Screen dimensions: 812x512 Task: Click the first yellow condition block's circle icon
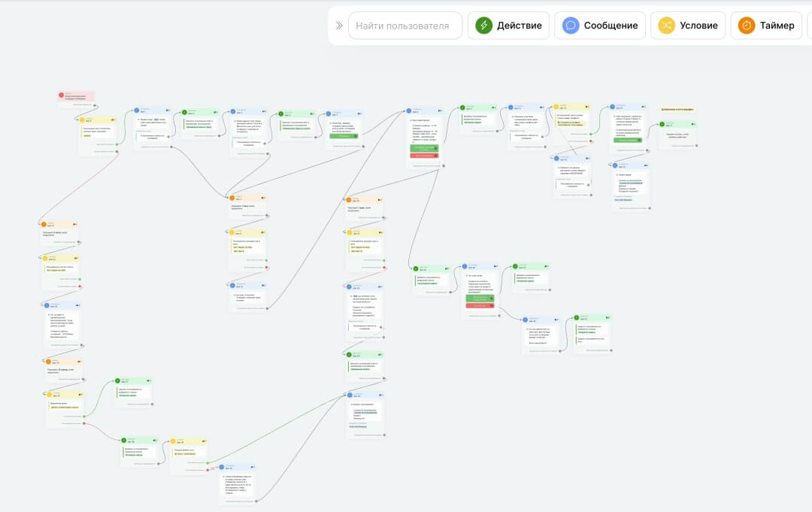[x=82, y=120]
